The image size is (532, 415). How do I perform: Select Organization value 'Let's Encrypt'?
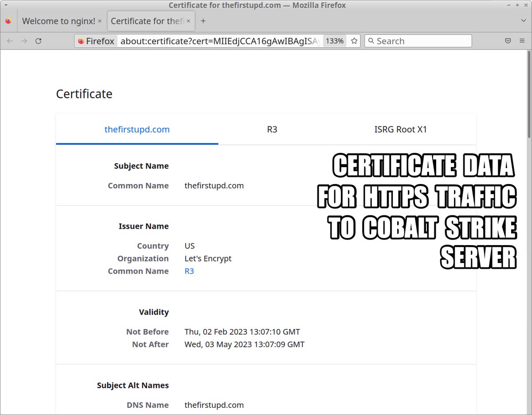click(208, 258)
